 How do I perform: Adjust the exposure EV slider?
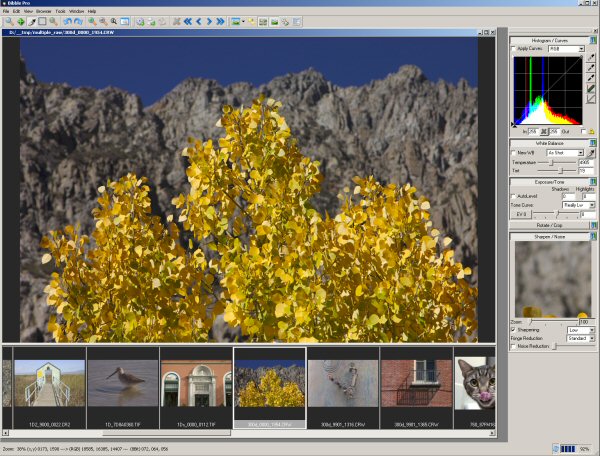(x=556, y=214)
